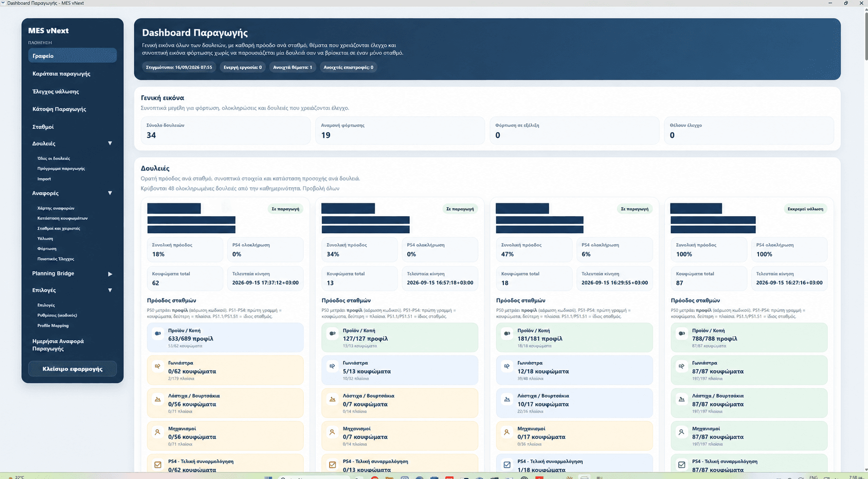
Task: Open Πρόγραμμα παραγωγής submenu item
Action: [61, 169]
